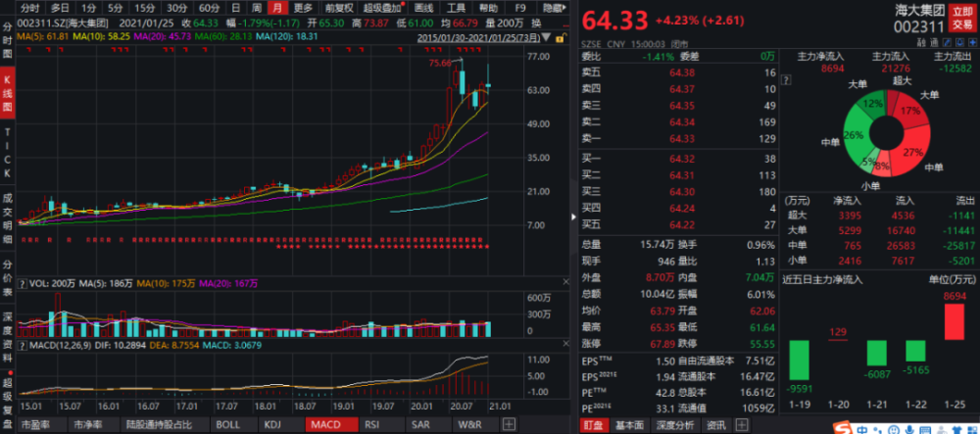Image resolution: width=980 pixels, height=434 pixels.
Task: Click the question mark icon next to MACD label
Action: [23, 345]
